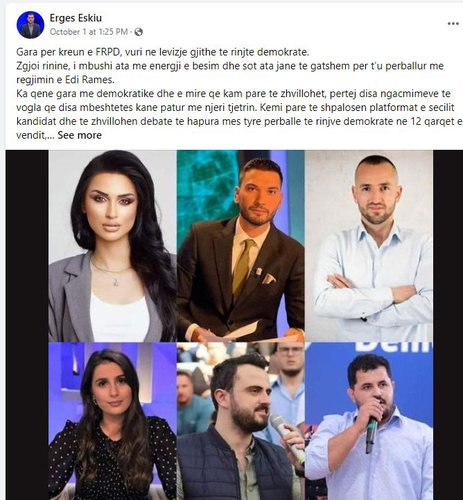This screenshot has width=463, height=500.
Task: Click the sentence starting with Zgjoi rinine
Action: [230, 73]
